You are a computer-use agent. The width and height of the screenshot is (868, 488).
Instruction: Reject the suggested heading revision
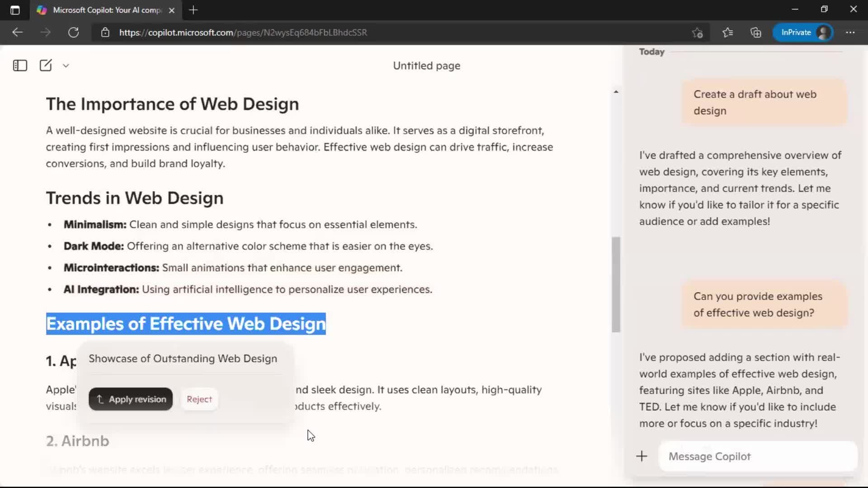pos(199,399)
